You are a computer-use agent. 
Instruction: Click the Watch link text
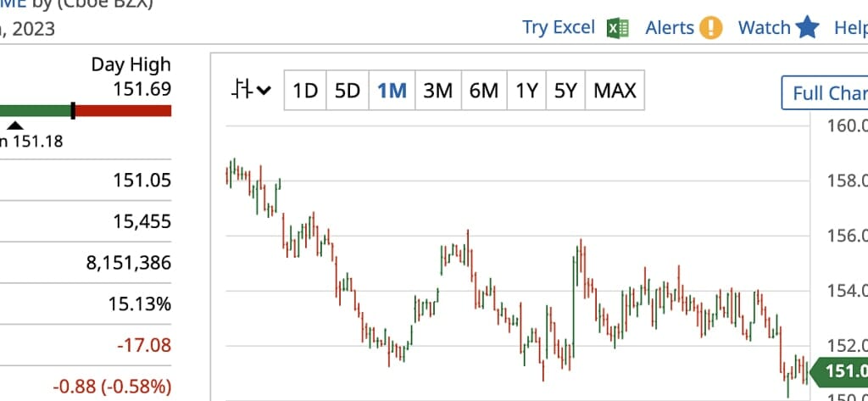tap(764, 28)
